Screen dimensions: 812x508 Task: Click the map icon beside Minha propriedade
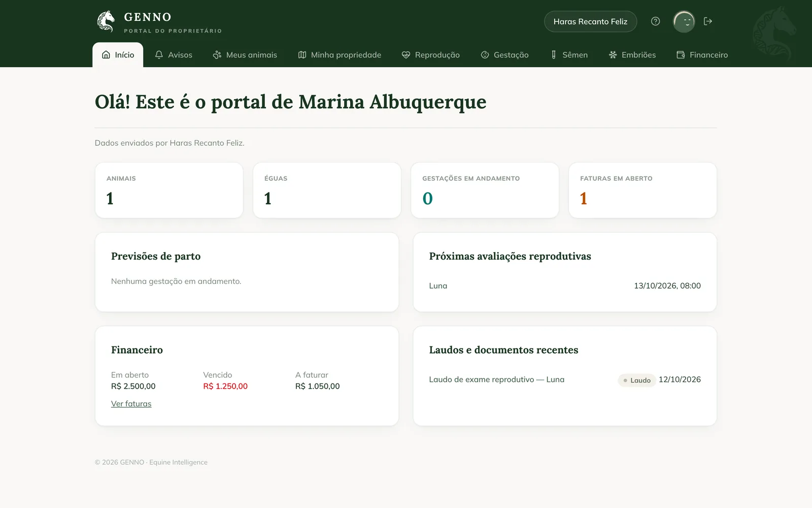(x=302, y=55)
